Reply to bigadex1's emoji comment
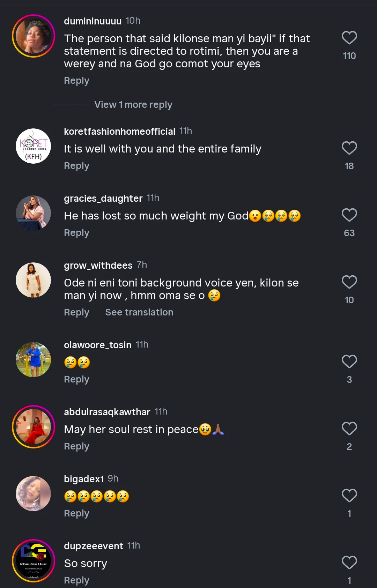 (x=76, y=513)
